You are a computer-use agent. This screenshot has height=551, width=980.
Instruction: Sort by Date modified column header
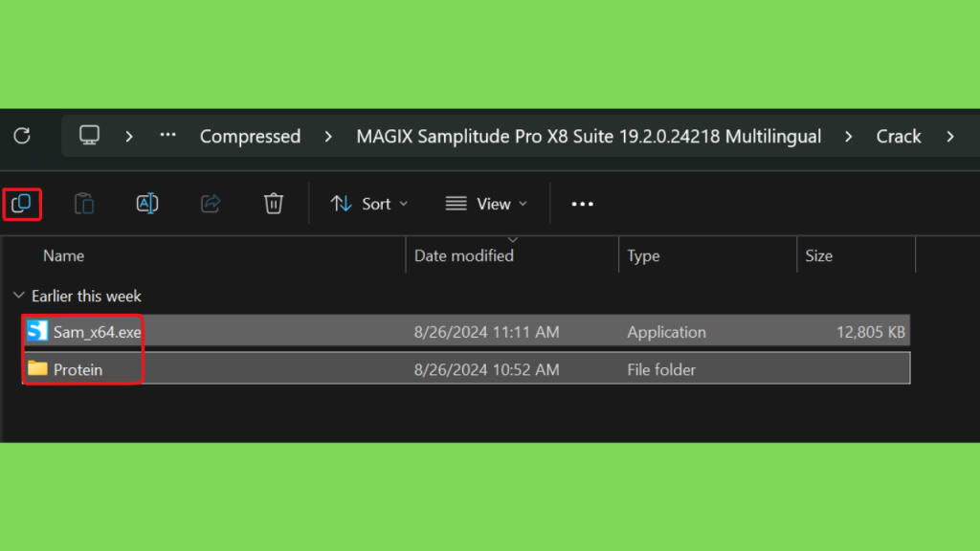pos(464,256)
